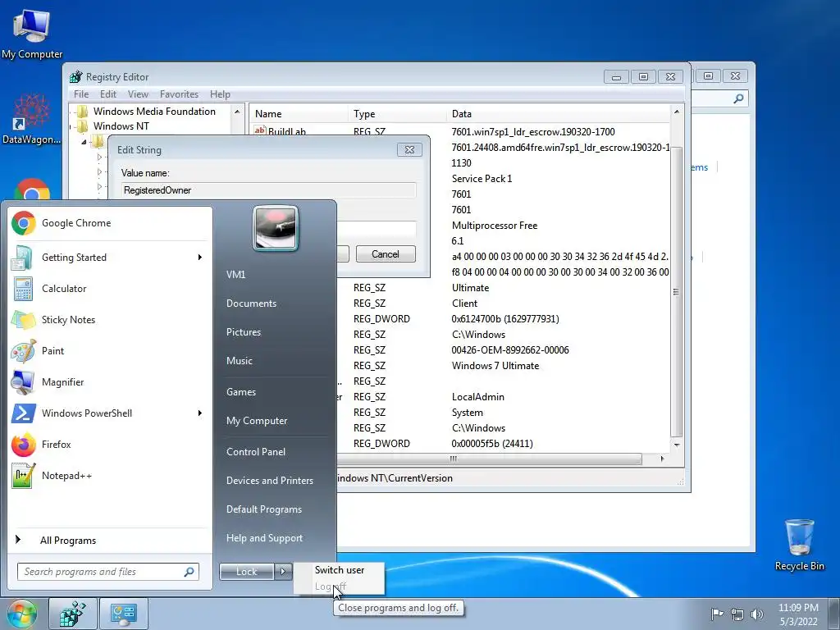Open Default Programs

(264, 509)
